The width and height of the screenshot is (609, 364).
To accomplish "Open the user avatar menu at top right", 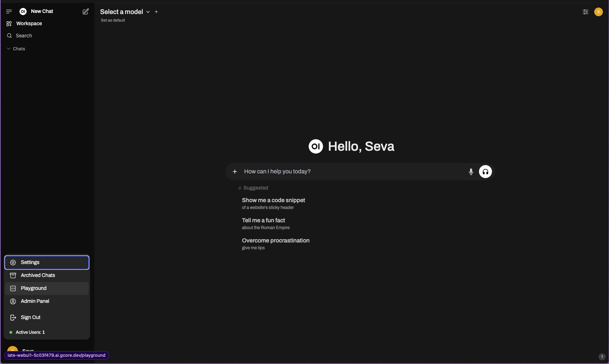I will pos(599,12).
